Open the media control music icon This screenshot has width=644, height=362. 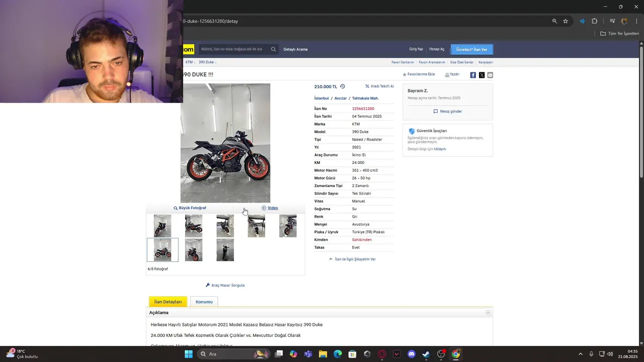coord(612,21)
